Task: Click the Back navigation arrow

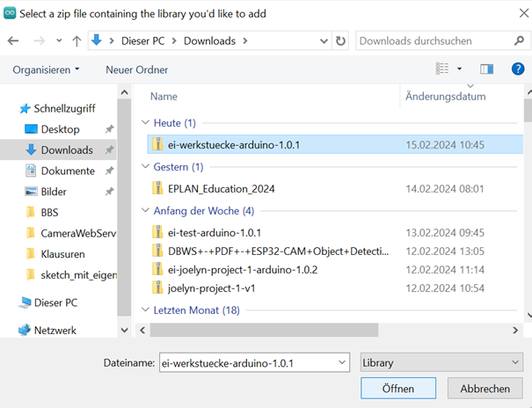Action: [x=13, y=40]
